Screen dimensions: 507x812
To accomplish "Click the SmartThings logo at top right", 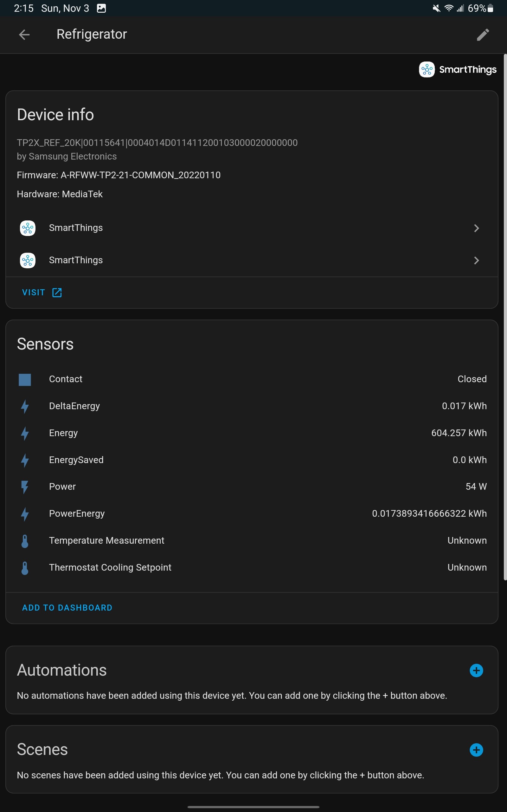I will [x=459, y=69].
